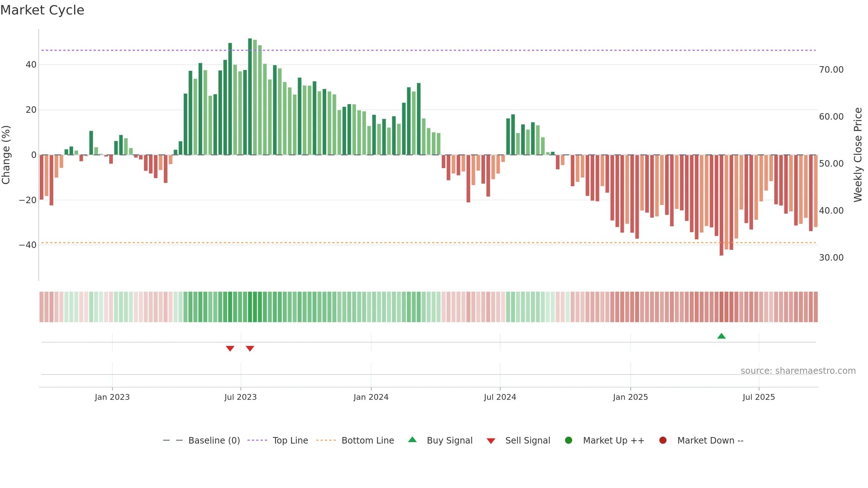The height and width of the screenshot is (488, 868).
Task: Select the Market Cycle chart title
Action: click(x=42, y=10)
